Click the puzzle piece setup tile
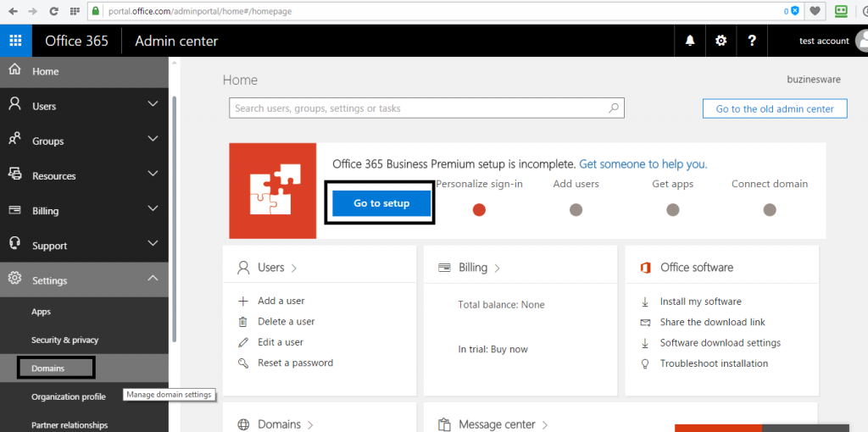This screenshot has width=868, height=432. tap(273, 191)
